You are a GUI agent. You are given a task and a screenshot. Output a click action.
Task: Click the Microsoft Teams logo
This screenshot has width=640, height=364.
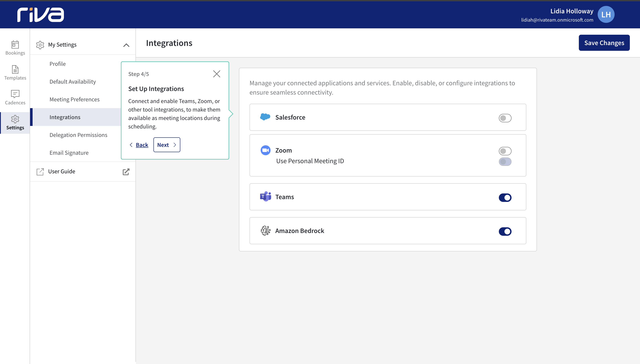click(x=265, y=197)
